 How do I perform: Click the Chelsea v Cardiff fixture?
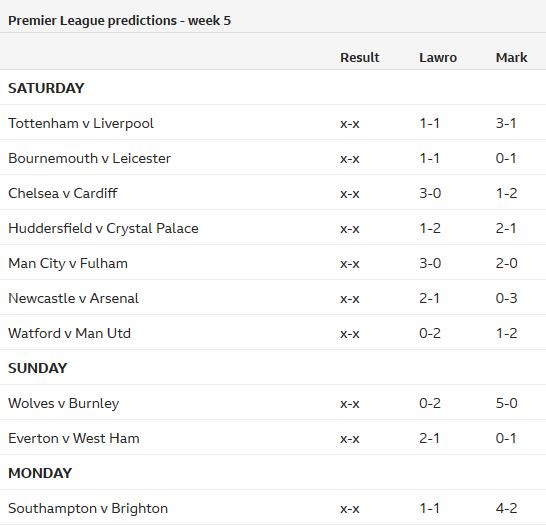[63, 193]
